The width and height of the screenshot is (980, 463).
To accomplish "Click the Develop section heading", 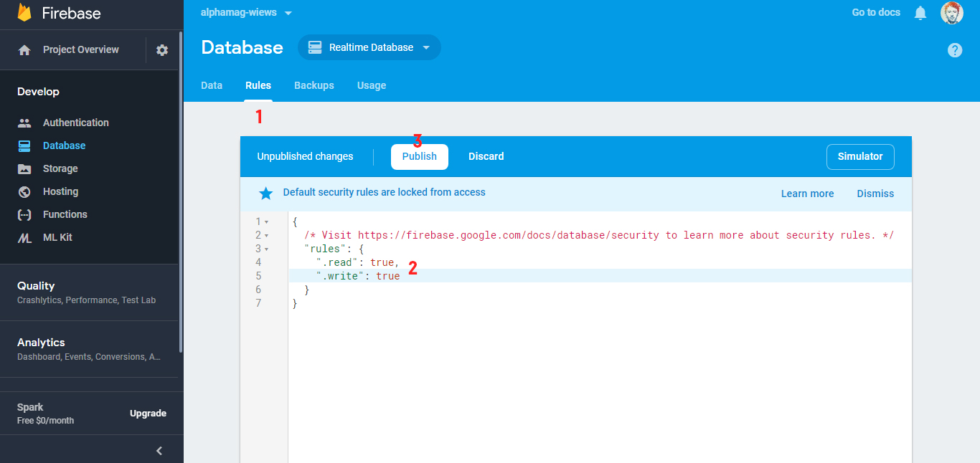I will pyautogui.click(x=38, y=92).
